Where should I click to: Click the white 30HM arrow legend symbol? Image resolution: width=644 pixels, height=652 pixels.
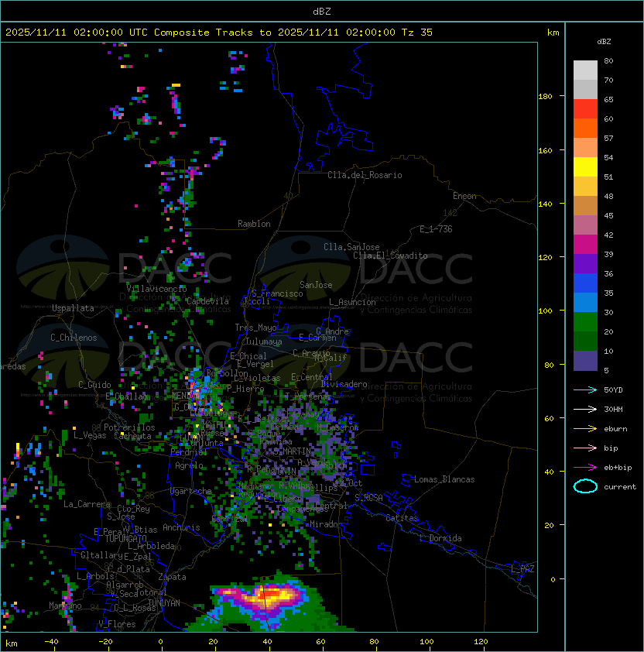click(585, 409)
